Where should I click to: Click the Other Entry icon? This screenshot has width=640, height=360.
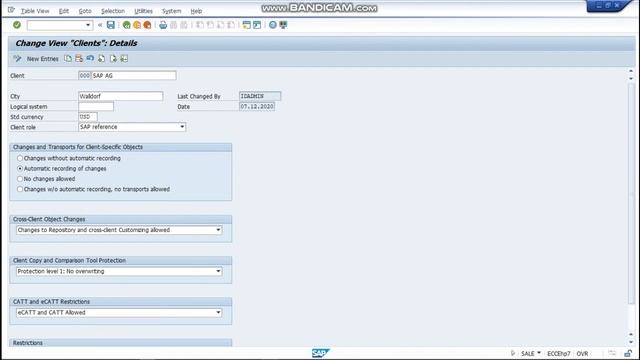pos(124,59)
